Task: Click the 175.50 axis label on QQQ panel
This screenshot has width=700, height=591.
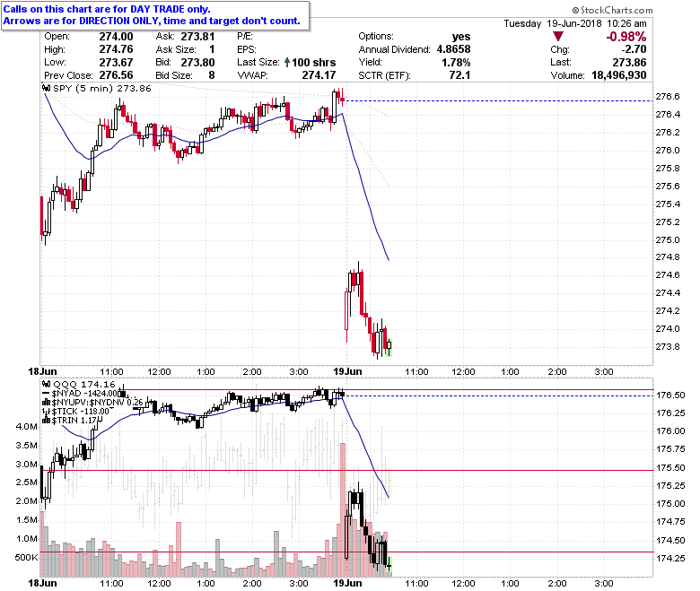Action: coord(670,468)
